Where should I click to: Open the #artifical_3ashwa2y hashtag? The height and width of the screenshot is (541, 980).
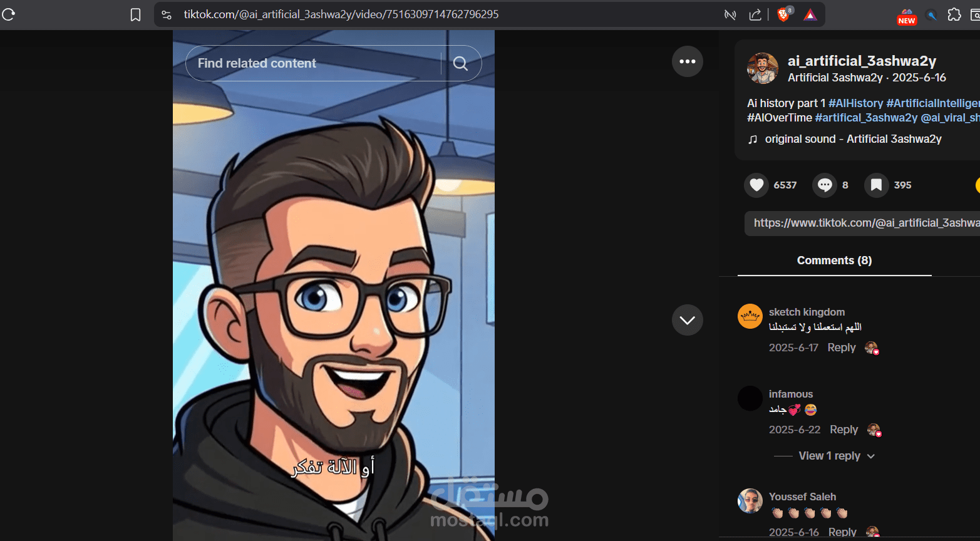tap(866, 118)
